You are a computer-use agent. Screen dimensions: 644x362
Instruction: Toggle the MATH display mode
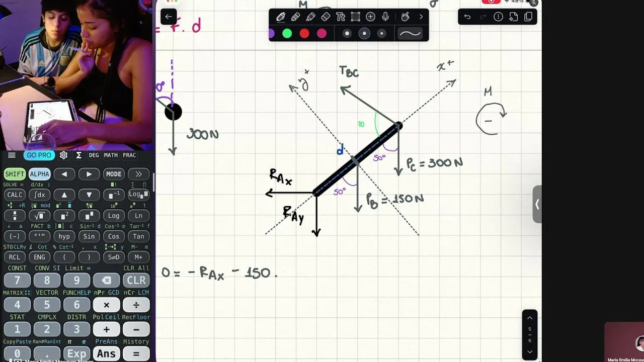point(111,155)
